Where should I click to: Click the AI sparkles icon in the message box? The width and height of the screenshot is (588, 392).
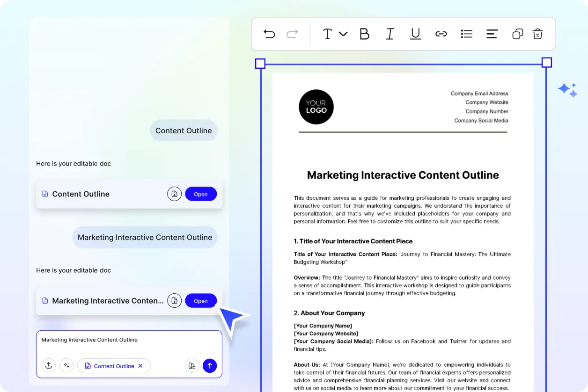tap(66, 365)
